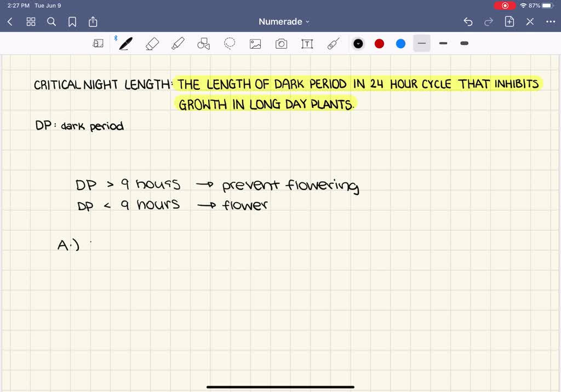Screen dimensions: 561x392
Task: Insert a text box
Action: (307, 43)
